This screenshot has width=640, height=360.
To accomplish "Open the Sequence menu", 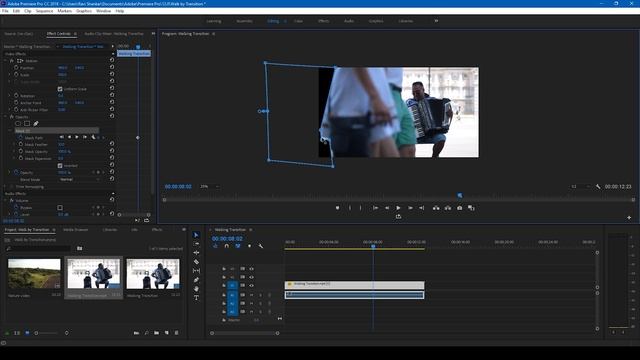I will pyautogui.click(x=44, y=11).
